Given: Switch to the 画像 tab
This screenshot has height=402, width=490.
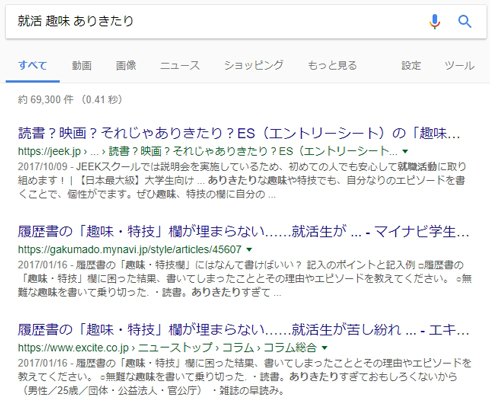Looking at the screenshot, I should click(126, 65).
